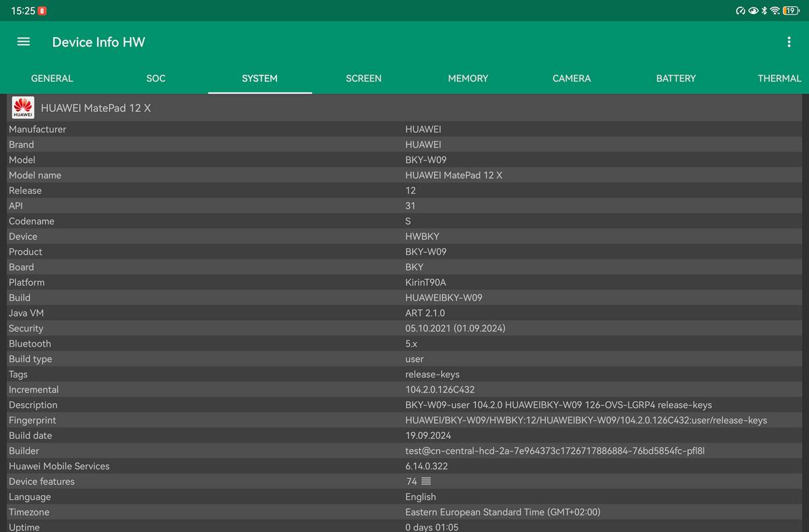The image size is (809, 532).
Task: Tap the Bluetooth value 5.x
Action: (x=411, y=344)
